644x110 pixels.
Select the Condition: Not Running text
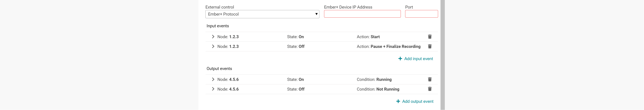point(378,89)
